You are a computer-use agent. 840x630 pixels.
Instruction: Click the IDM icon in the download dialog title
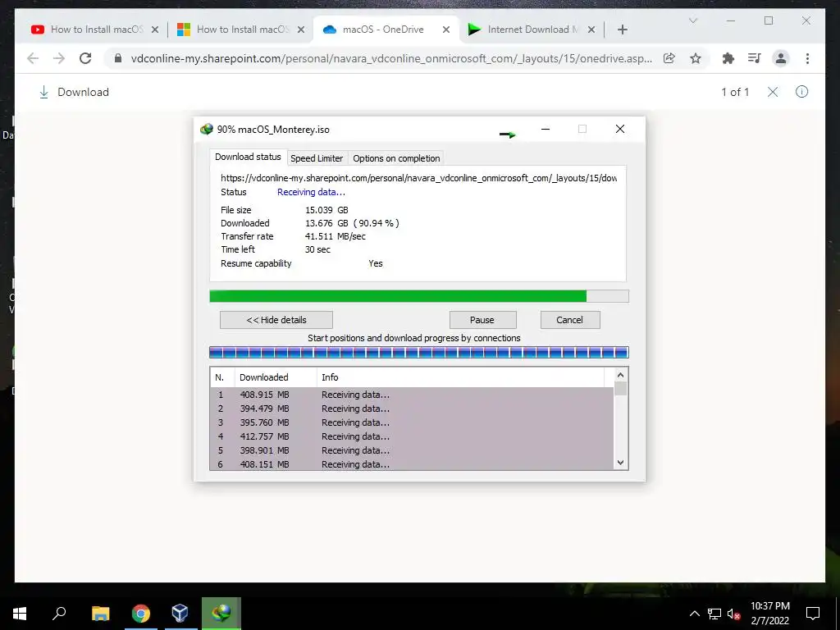(206, 129)
